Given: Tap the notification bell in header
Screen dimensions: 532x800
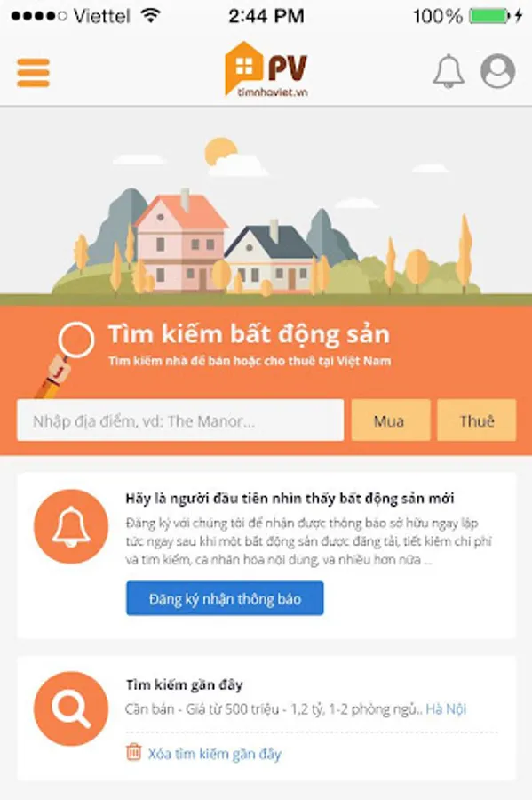Looking at the screenshot, I should (449, 71).
